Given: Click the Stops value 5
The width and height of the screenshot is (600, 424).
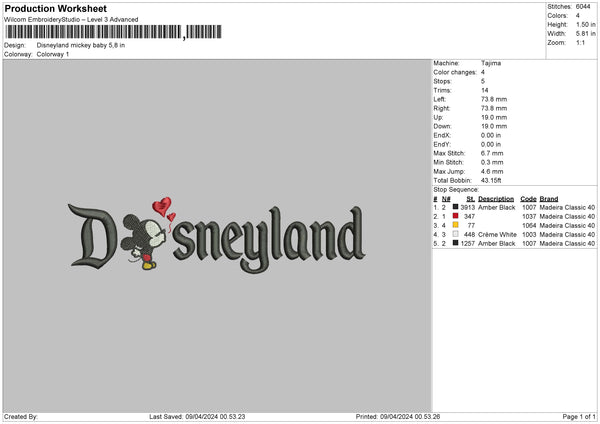Looking at the screenshot, I should click(483, 81).
